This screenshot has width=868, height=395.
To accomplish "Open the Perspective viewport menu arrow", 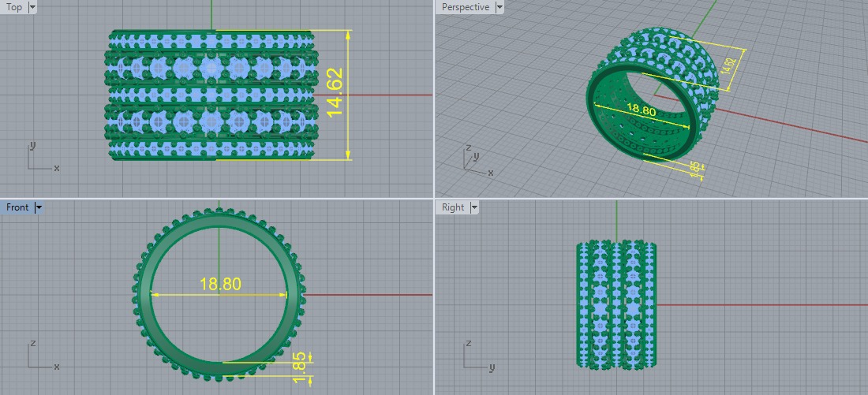I will (499, 7).
